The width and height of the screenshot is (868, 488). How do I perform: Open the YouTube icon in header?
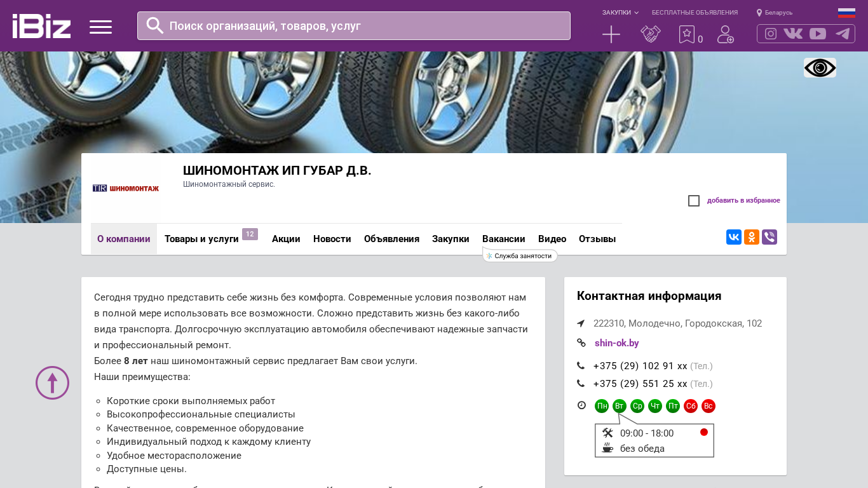(x=818, y=34)
